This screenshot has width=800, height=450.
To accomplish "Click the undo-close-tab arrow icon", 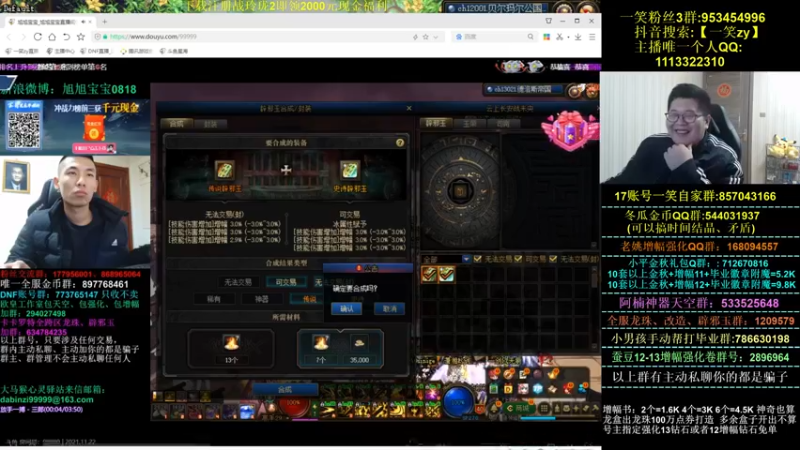I will (x=66, y=37).
